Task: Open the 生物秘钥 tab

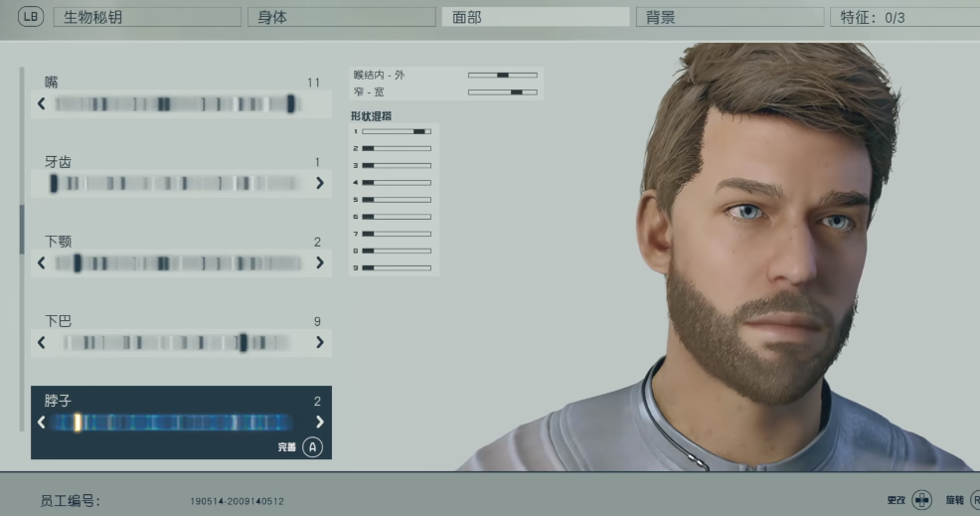Action: click(x=147, y=17)
